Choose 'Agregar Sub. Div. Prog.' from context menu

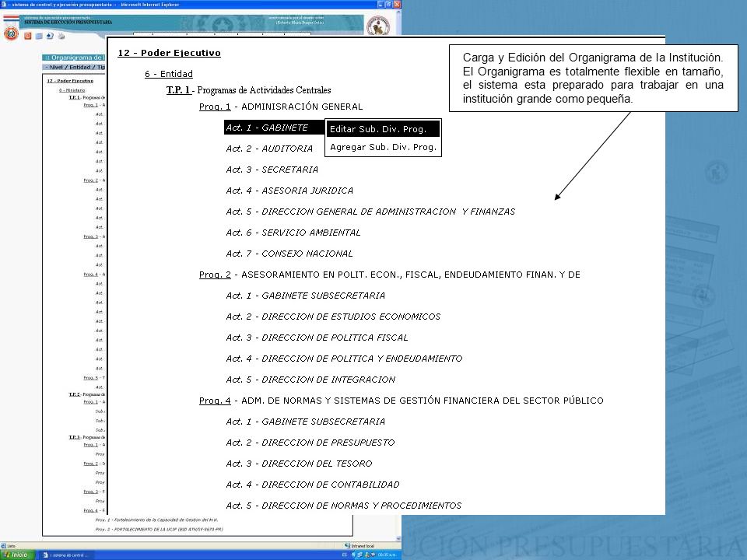383,147
